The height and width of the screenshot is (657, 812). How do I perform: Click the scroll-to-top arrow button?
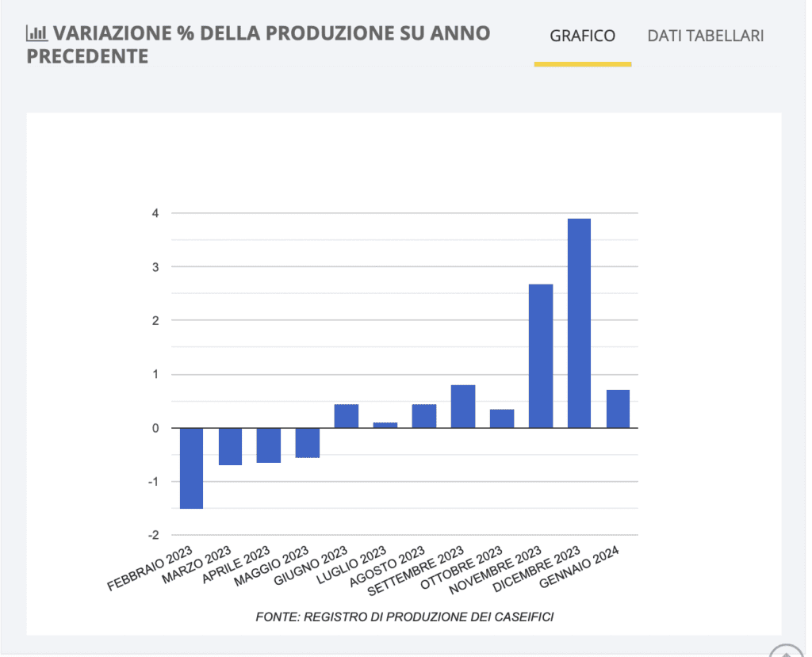point(786,651)
